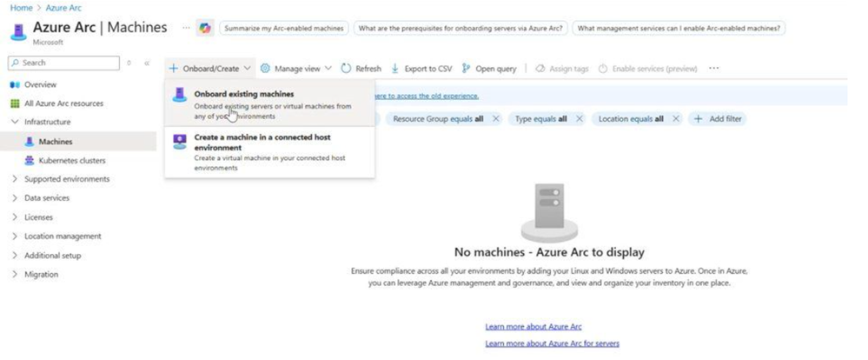This screenshot has width=868, height=360.
Task: Click the Refresh button label
Action: [x=368, y=69]
